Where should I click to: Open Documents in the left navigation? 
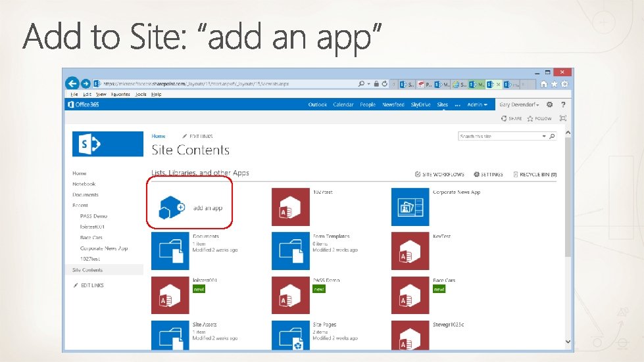tap(86, 194)
